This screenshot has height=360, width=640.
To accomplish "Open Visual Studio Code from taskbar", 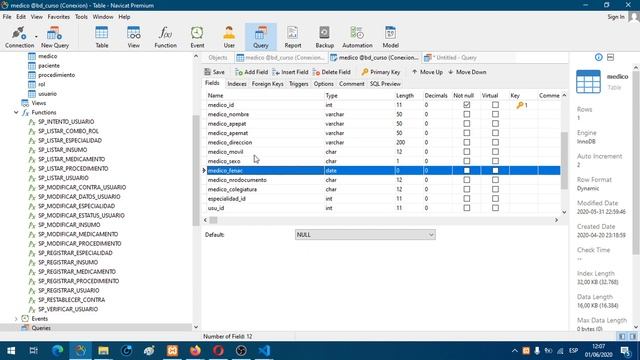I will coord(264,351).
